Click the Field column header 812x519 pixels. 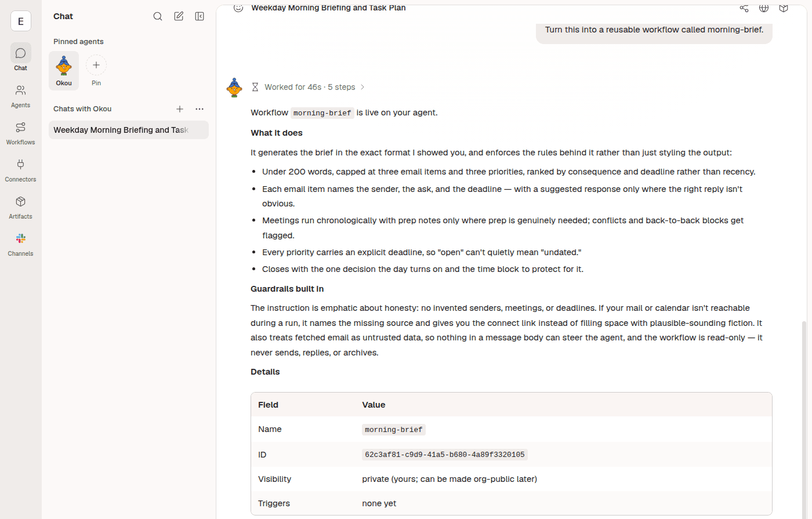click(x=268, y=405)
